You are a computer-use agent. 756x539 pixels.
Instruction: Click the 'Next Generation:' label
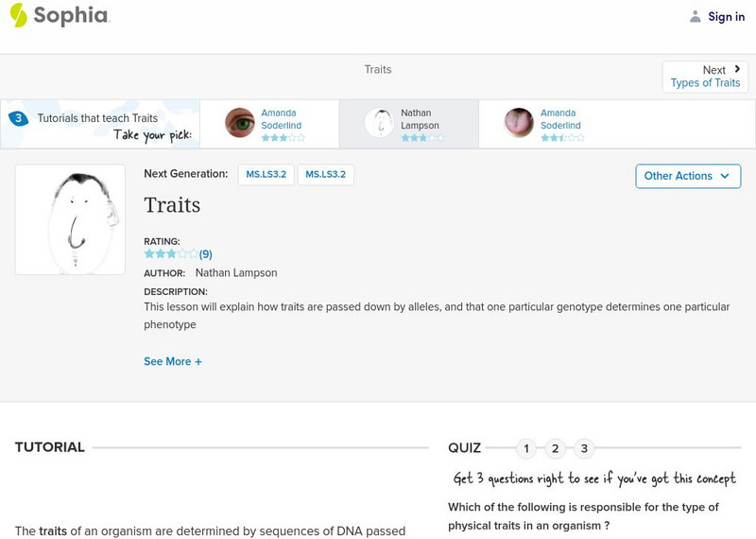pos(185,174)
